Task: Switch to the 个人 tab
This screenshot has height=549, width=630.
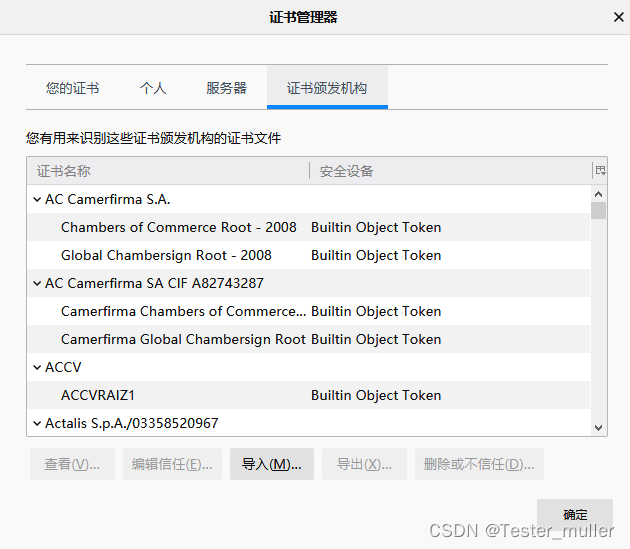Action: tap(153, 88)
